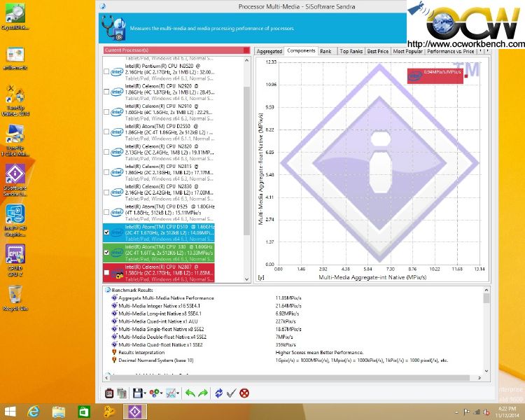Select the Multi-Media Quad-int Native x1 ALU row

click(158, 321)
